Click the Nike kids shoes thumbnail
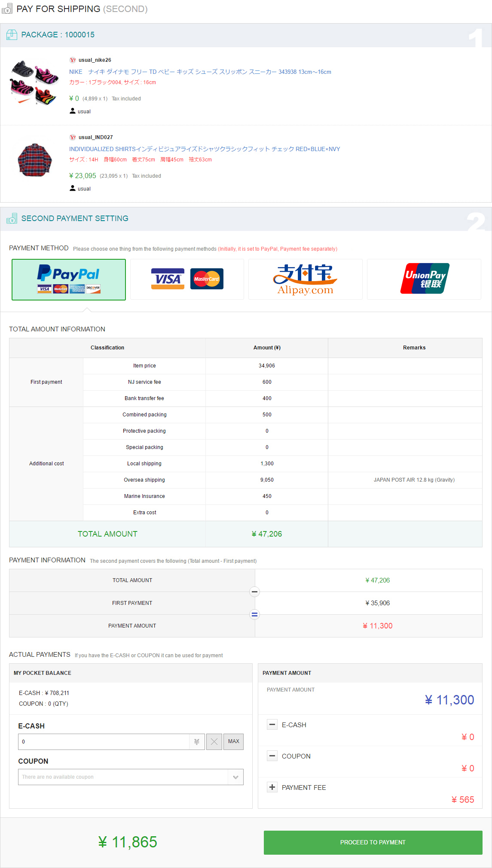 tap(35, 82)
